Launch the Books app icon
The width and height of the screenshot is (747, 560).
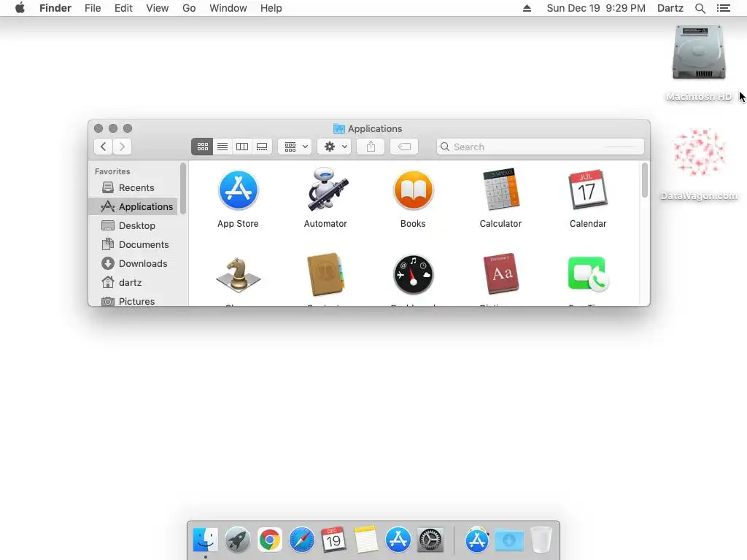(413, 190)
